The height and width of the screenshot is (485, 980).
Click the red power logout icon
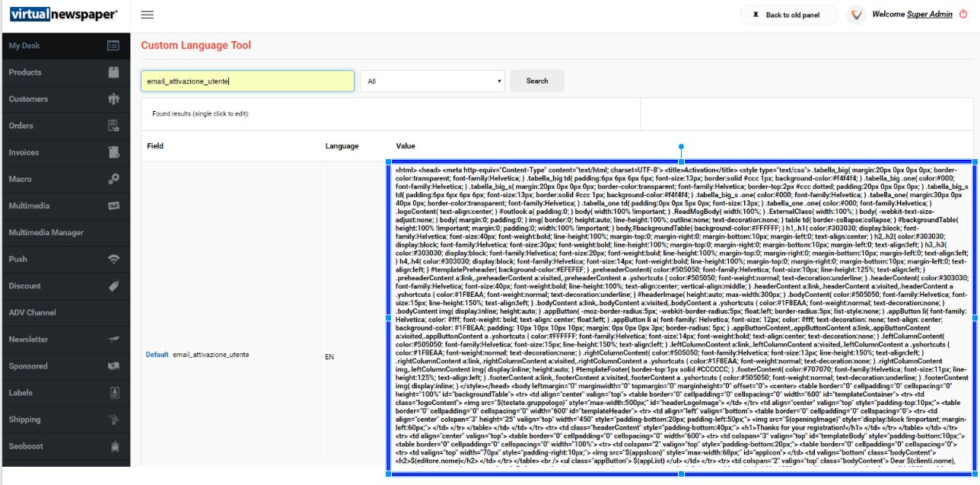click(x=963, y=14)
